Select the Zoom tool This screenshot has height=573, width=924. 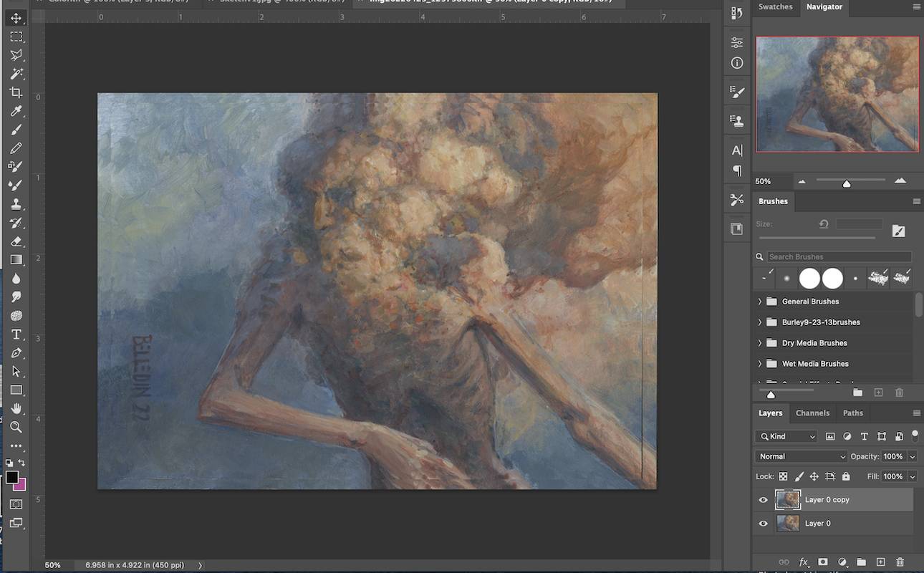coord(16,428)
